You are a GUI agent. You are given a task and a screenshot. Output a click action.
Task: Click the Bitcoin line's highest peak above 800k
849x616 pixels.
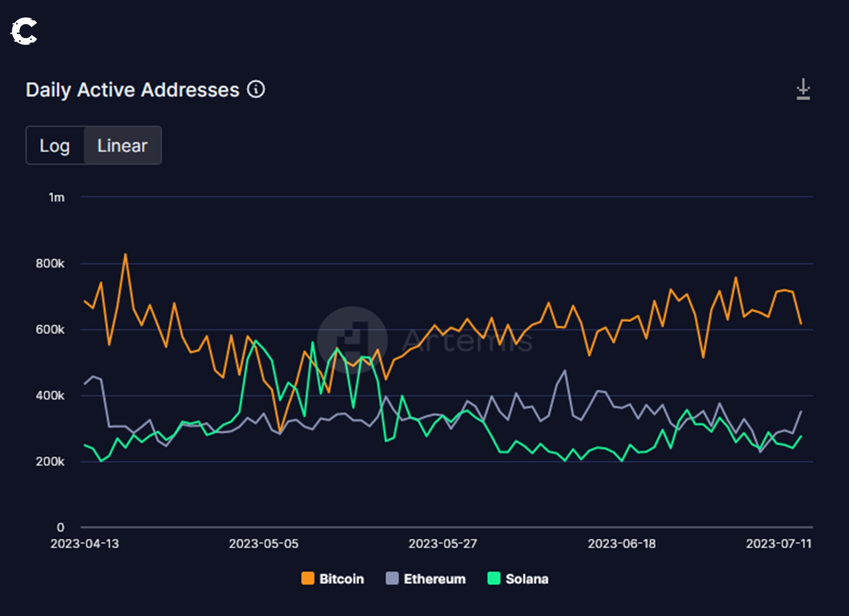(125, 255)
